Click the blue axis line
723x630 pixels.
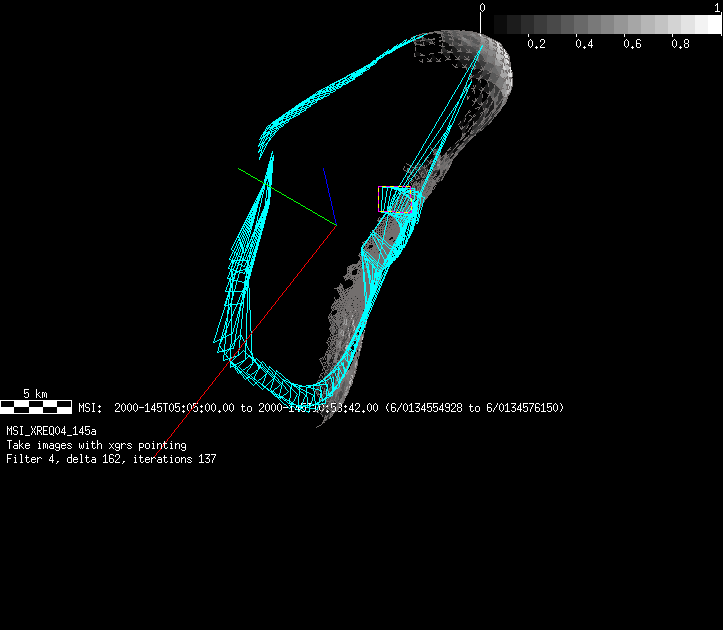[x=330, y=196]
